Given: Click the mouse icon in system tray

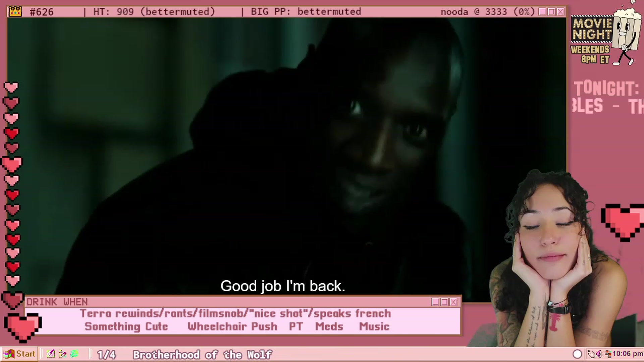Looking at the screenshot, I should tap(592, 354).
